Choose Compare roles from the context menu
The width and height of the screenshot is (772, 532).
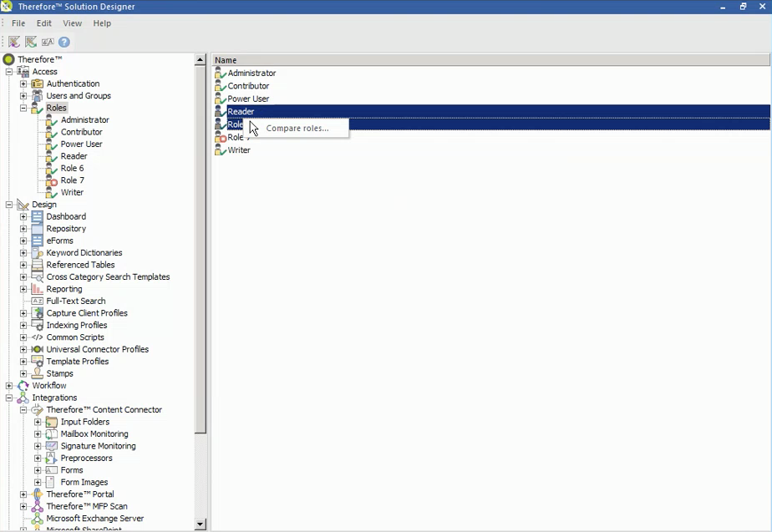pyautogui.click(x=299, y=127)
